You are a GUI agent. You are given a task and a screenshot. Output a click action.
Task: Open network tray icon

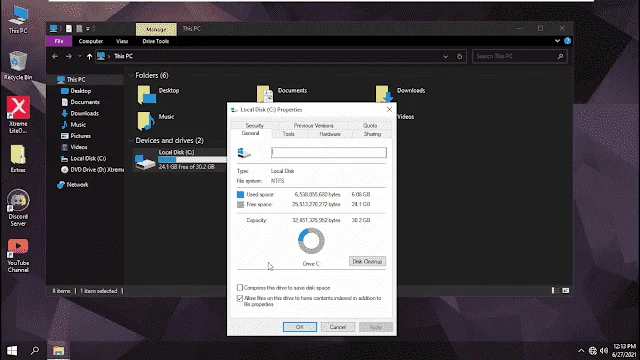pos(593,351)
